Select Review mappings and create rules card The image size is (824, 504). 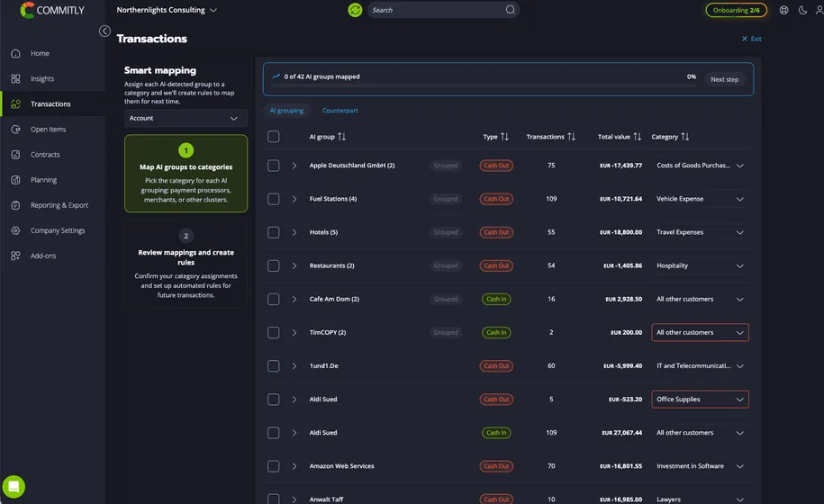tap(186, 264)
